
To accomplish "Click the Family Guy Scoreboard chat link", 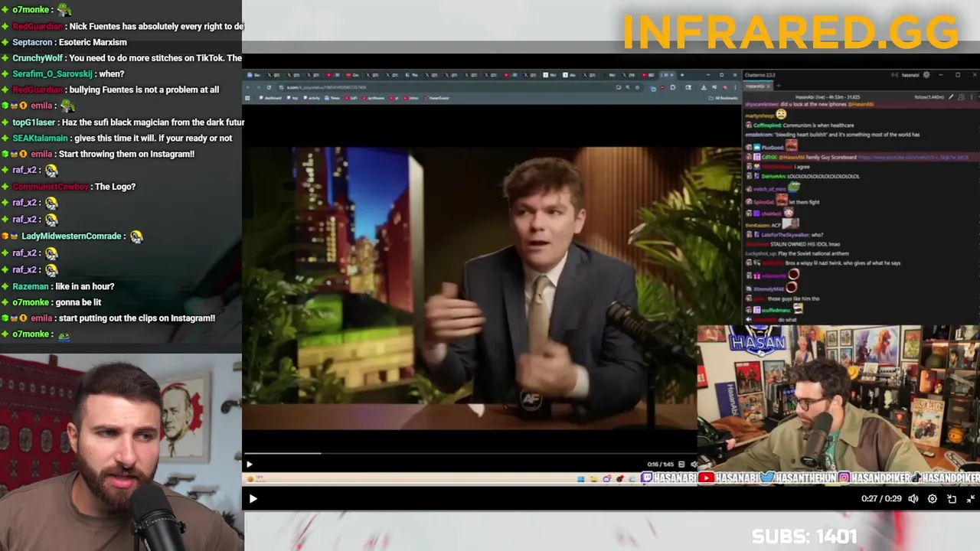I will [x=913, y=157].
